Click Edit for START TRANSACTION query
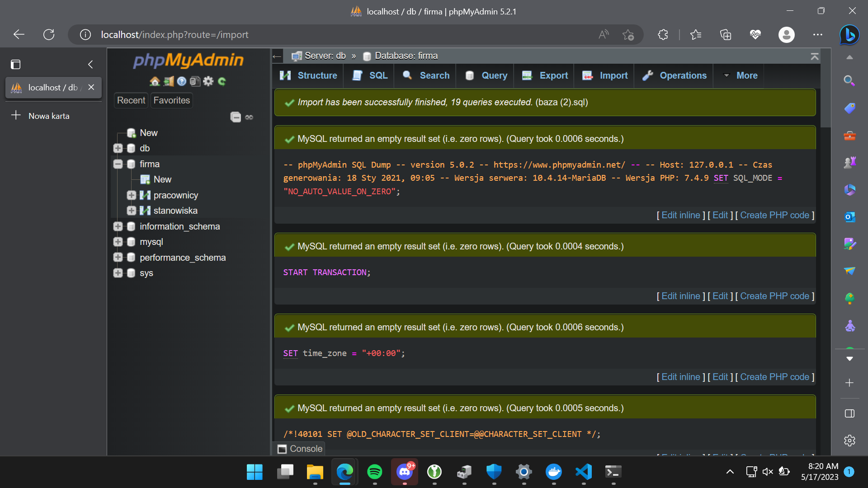The height and width of the screenshot is (488, 868). [x=720, y=296]
